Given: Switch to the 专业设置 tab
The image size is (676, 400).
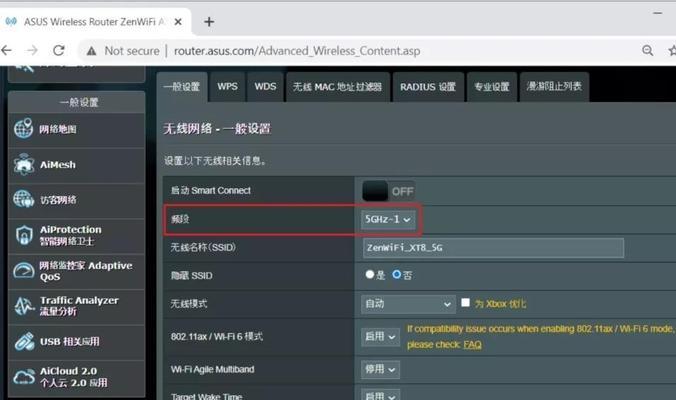Looking at the screenshot, I should [491, 87].
